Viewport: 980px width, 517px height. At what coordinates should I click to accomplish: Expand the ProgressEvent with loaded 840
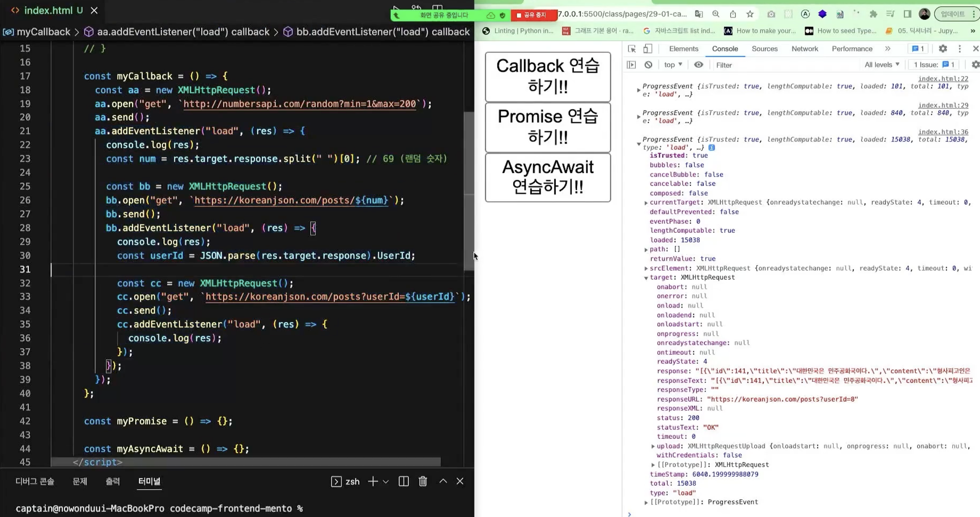coord(638,117)
